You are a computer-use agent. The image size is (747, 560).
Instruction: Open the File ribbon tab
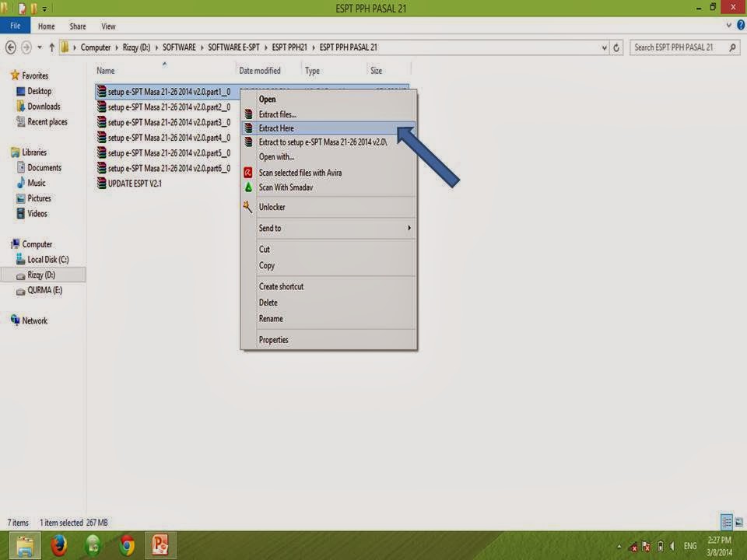tap(16, 26)
